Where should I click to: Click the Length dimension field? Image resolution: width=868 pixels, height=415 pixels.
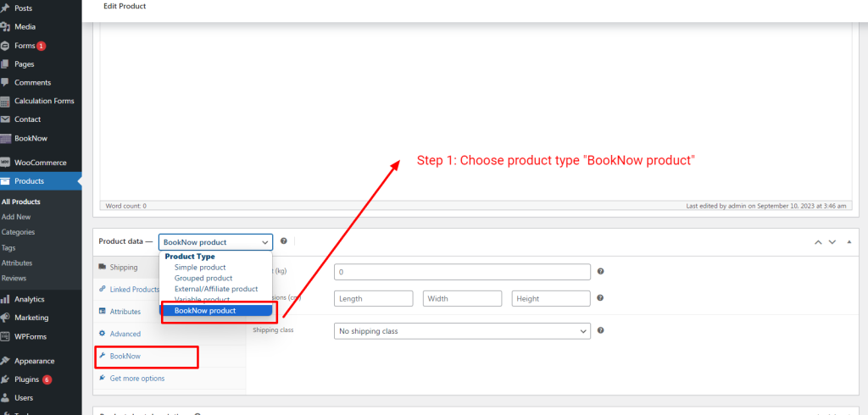tap(374, 298)
